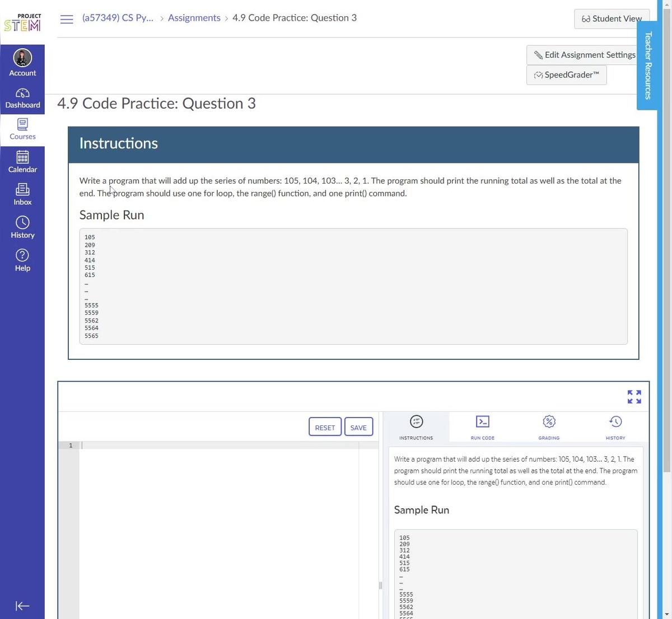Open the Inbox sidebar icon

(22, 194)
